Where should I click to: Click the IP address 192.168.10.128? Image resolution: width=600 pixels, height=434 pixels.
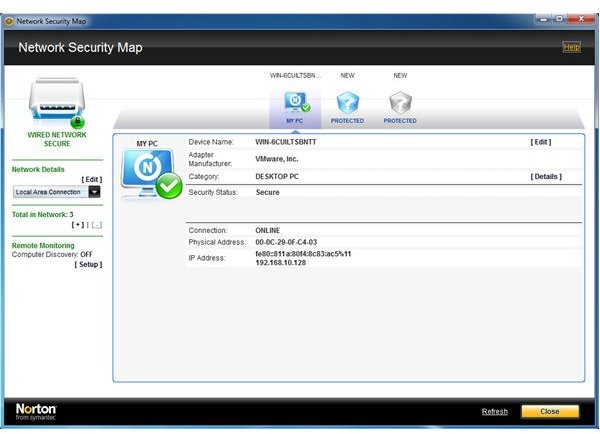[280, 263]
